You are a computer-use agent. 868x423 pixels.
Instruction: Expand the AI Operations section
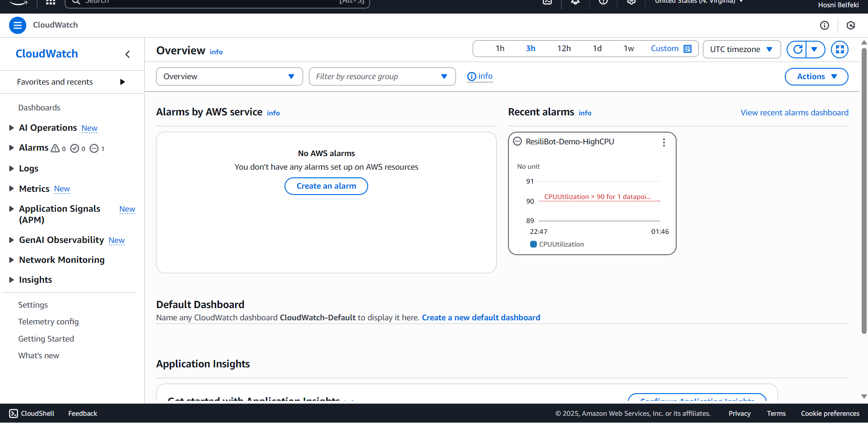pos(12,128)
